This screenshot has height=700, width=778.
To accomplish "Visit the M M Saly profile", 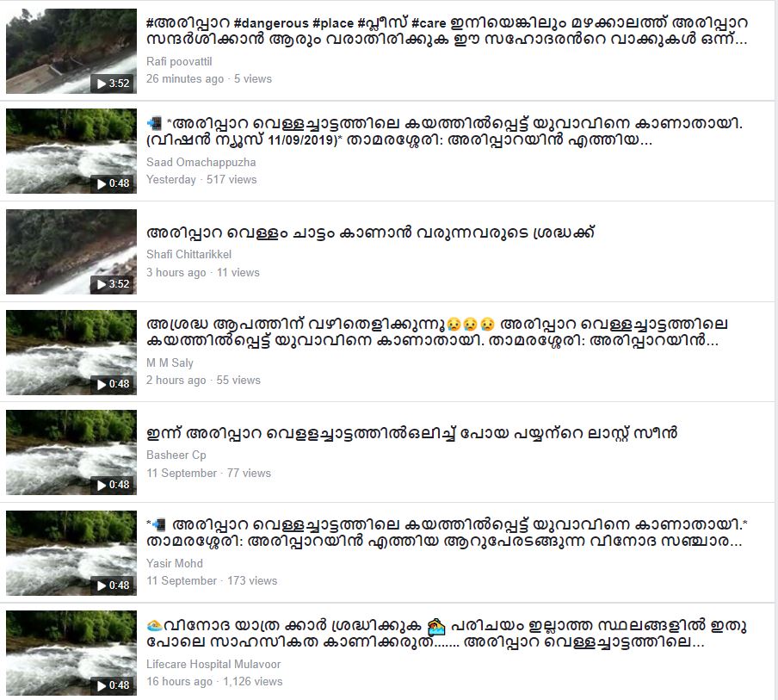I will tap(170, 362).
